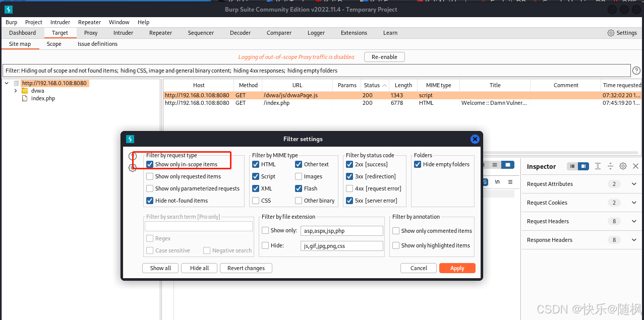644x320 pixels.
Task: Click Revert changes button
Action: tap(246, 268)
